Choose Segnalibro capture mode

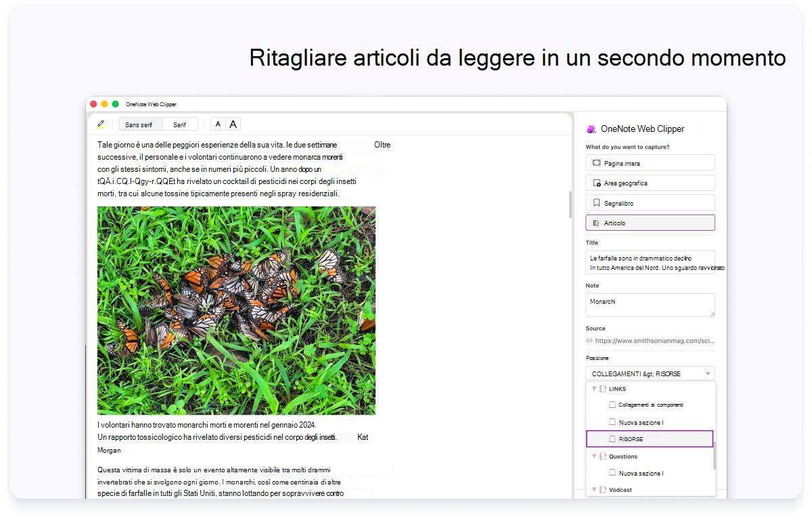point(650,202)
